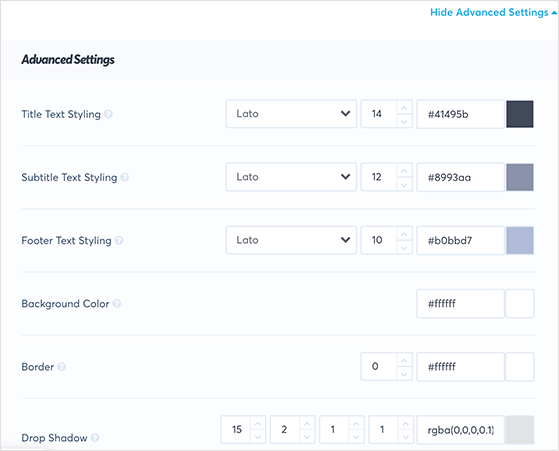This screenshot has height=451, width=559.
Task: Click Drop Shadow field showing 15
Action: 236,430
